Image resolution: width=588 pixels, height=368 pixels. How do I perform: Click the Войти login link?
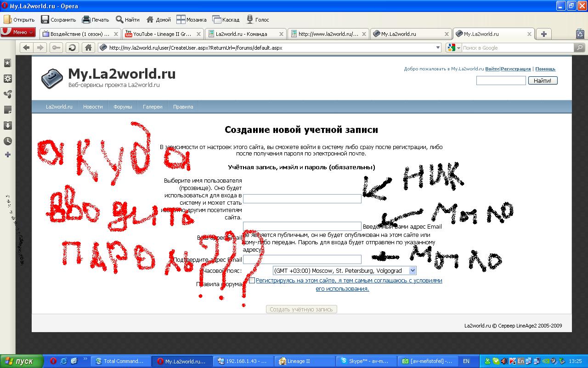492,69
